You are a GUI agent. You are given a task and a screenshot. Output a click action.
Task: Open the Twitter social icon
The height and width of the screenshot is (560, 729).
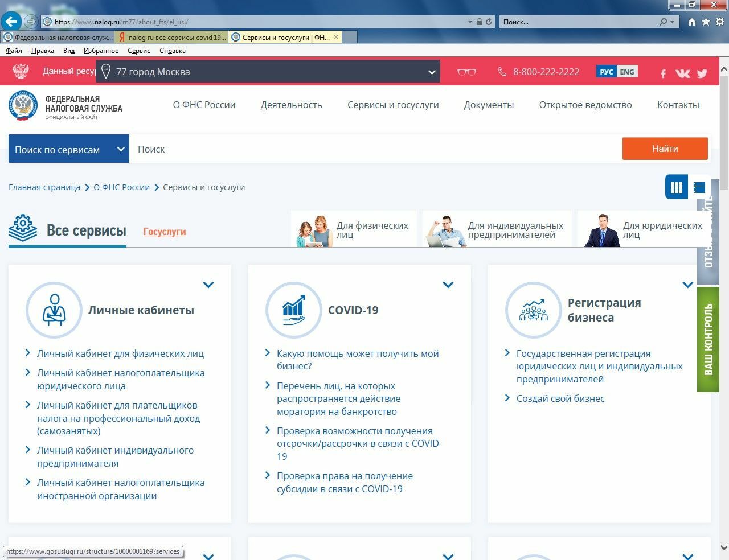click(702, 73)
